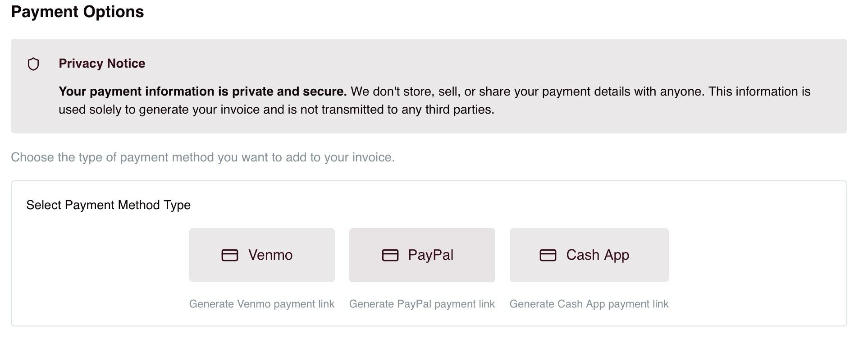The width and height of the screenshot is (868, 358).
Task: Click the card icon on PayPal button
Action: 390,255
